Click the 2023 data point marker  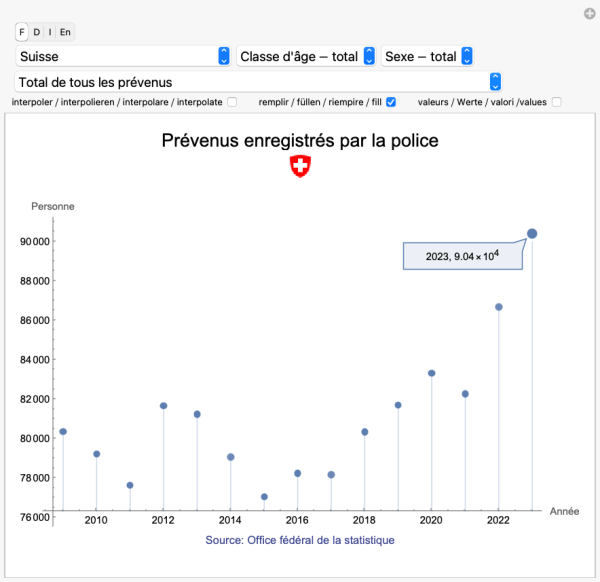pos(532,234)
